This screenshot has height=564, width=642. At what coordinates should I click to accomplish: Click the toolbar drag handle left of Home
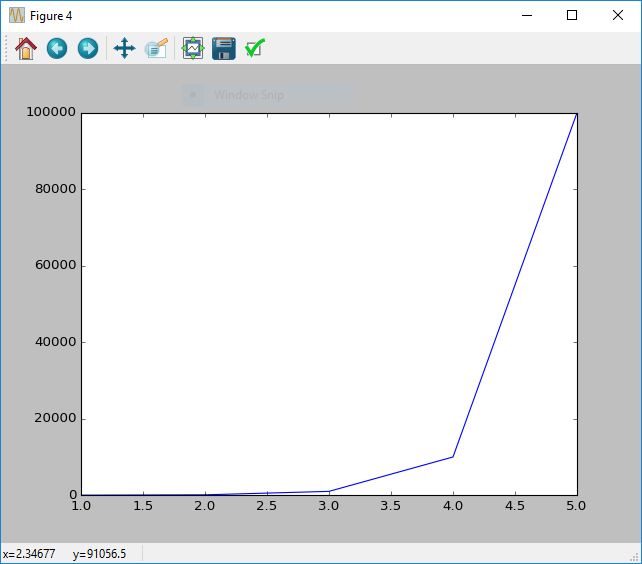(x=7, y=48)
